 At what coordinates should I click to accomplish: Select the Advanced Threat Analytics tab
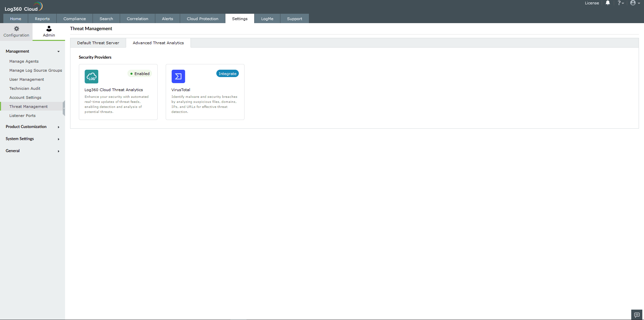tap(158, 43)
